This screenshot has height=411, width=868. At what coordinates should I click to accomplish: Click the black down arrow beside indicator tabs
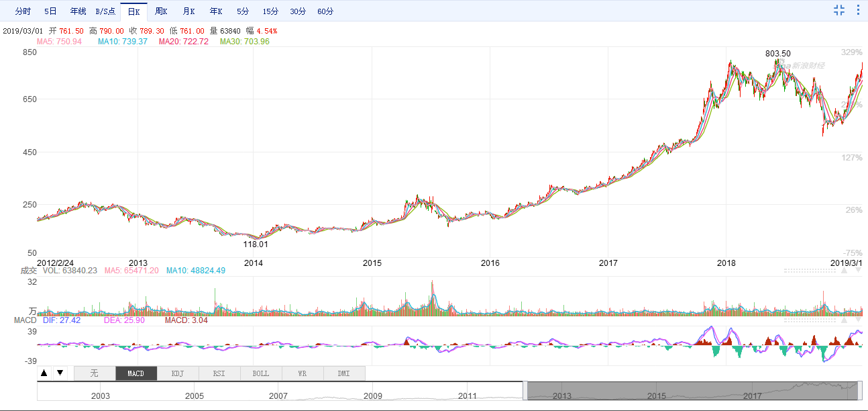pyautogui.click(x=60, y=373)
